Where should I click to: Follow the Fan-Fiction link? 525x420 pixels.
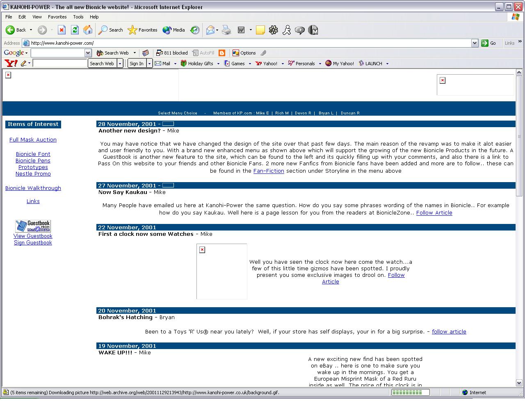tap(269, 171)
